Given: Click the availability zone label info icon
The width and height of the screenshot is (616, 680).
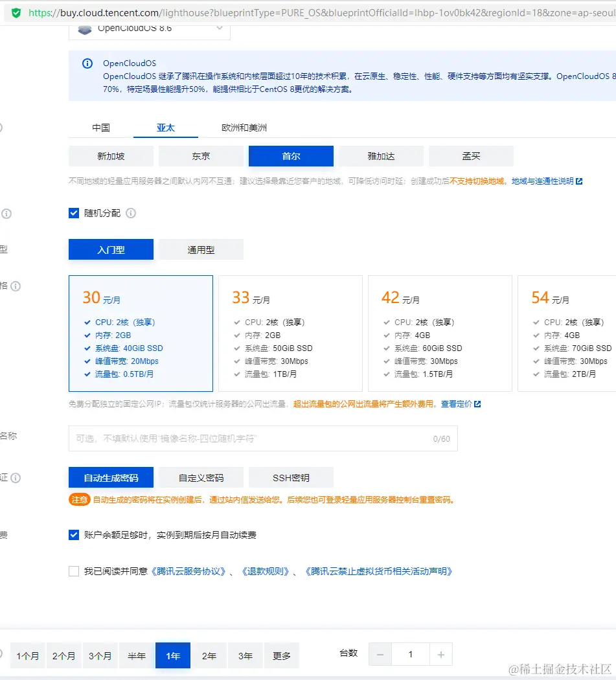Looking at the screenshot, I should tap(6, 214).
